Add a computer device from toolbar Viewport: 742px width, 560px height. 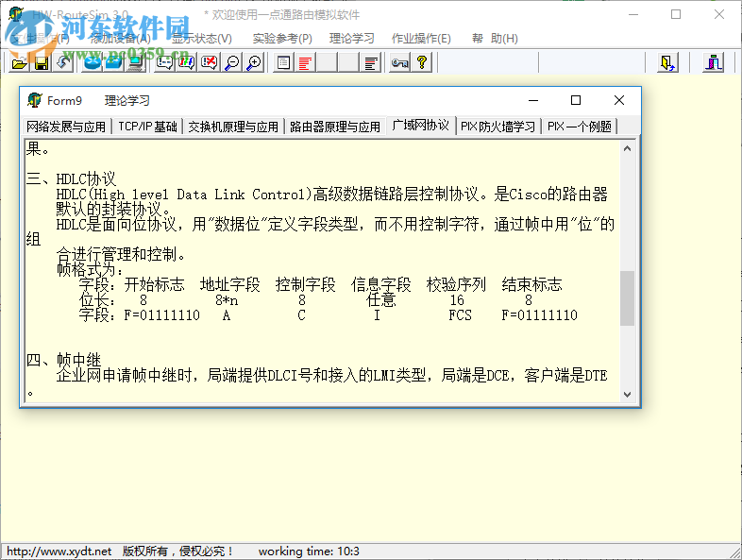point(136,63)
